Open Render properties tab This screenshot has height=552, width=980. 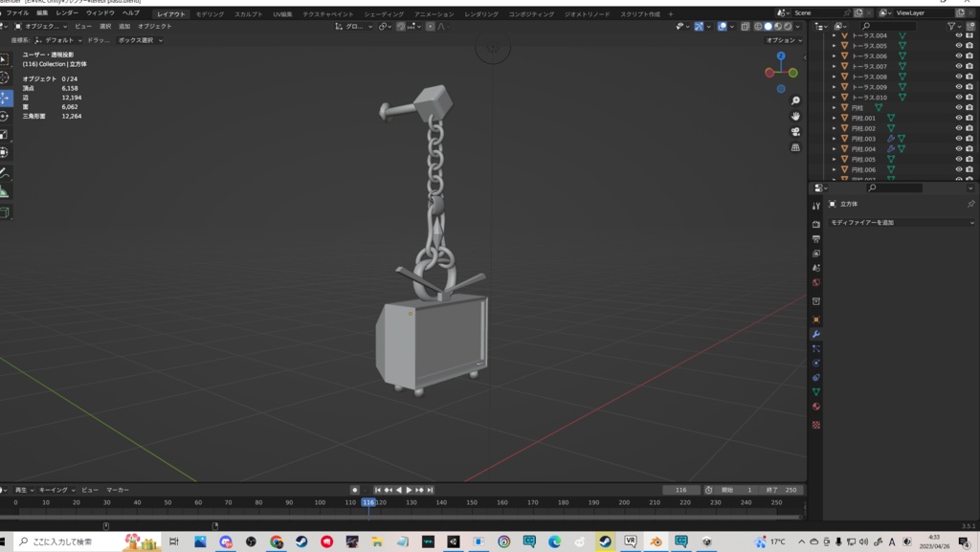815,224
